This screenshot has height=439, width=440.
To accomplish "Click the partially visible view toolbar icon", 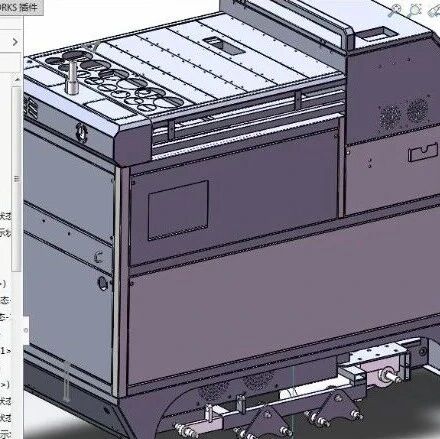I will point(434,11).
